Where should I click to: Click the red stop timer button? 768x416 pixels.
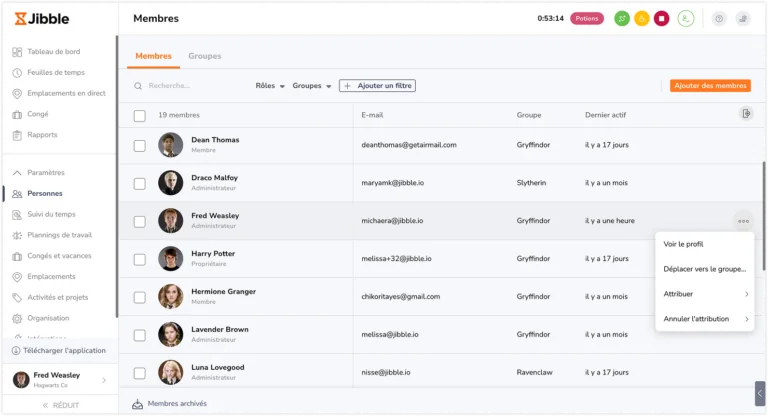click(661, 19)
